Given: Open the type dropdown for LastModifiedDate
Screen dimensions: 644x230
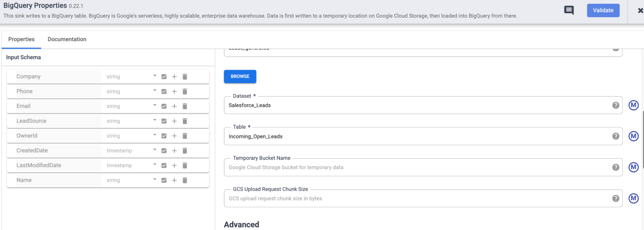Looking at the screenshot, I should click(x=155, y=165).
